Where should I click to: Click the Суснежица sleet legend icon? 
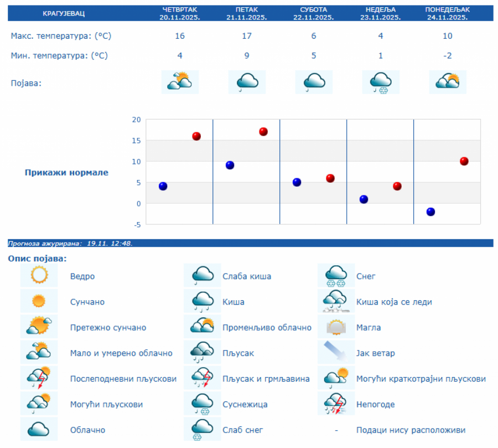pyautogui.click(x=202, y=404)
